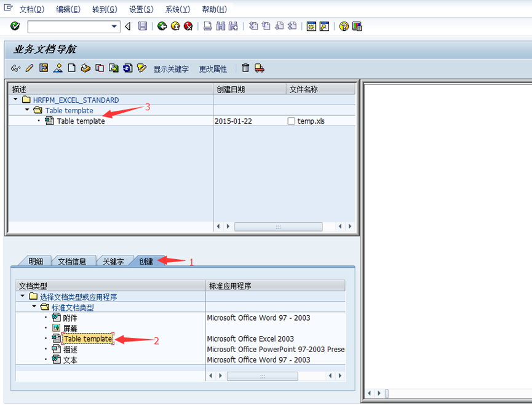Click the Copy document icon
Screen dimensions: 532x405
pos(100,68)
